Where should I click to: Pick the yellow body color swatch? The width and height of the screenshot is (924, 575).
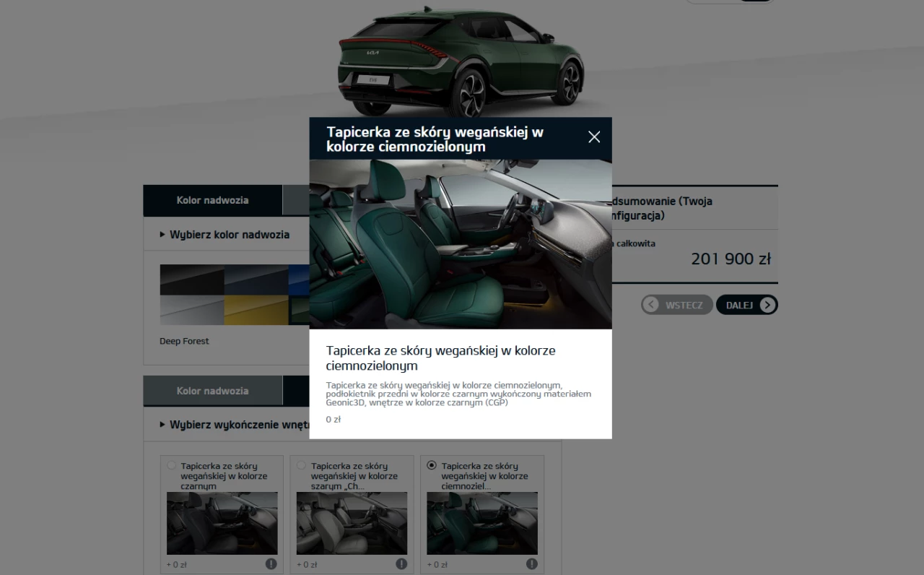(256, 311)
